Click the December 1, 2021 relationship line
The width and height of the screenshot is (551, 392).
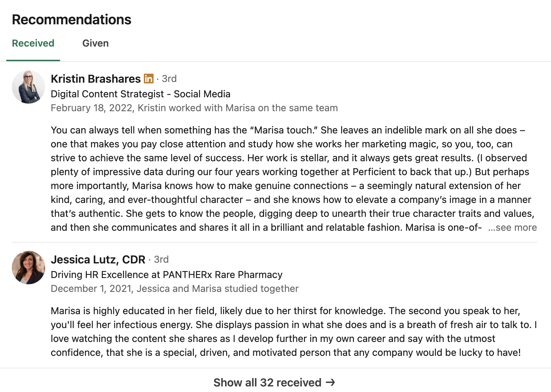point(174,289)
